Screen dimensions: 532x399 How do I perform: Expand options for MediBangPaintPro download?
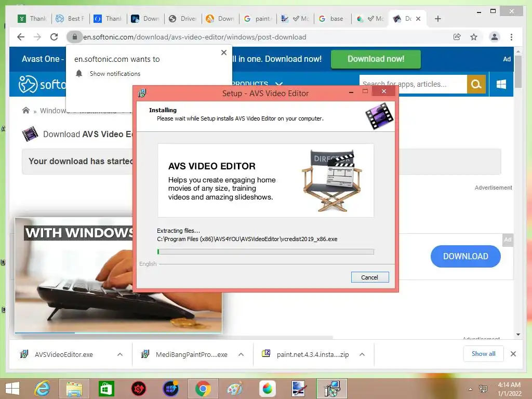(x=241, y=354)
